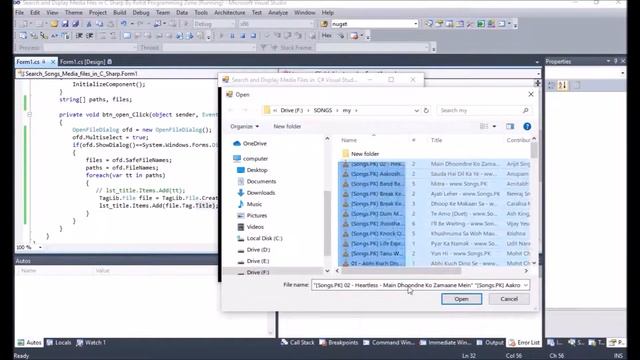The image size is (640, 360).
Task: Sort the file list by the Name column header
Action: coord(349,140)
